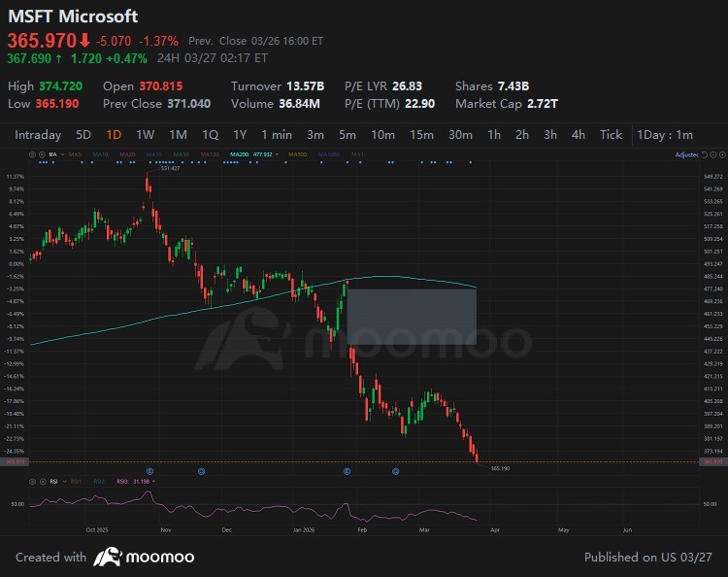Choose the 1 min interval

[277, 135]
